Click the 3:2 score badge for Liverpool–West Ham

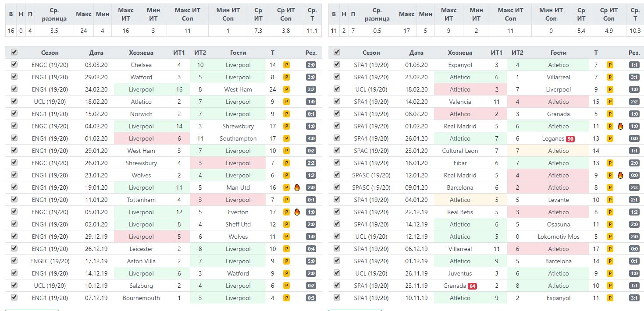[311, 89]
